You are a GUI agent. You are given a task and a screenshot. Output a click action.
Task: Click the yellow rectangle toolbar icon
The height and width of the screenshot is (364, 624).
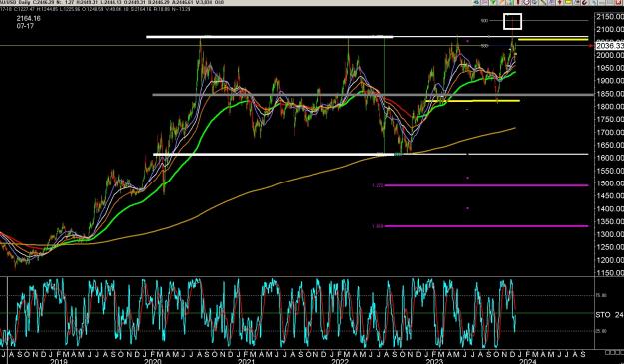(x=568, y=2)
